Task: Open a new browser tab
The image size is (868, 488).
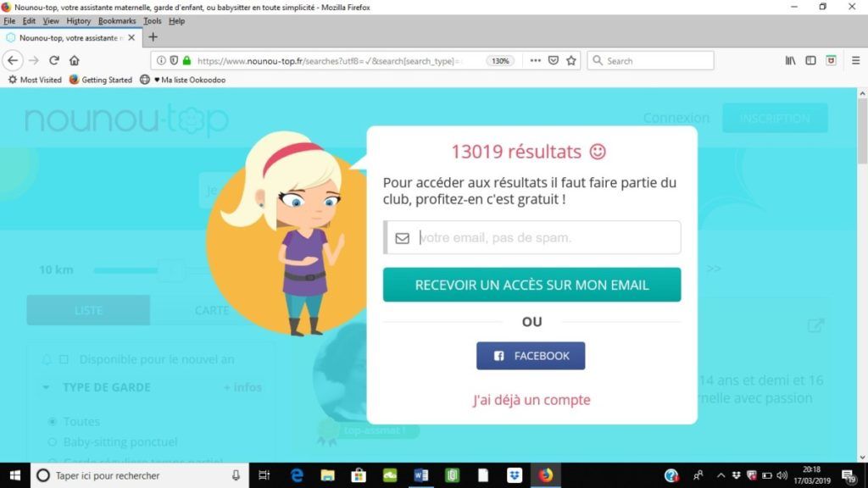Action: coord(153,37)
